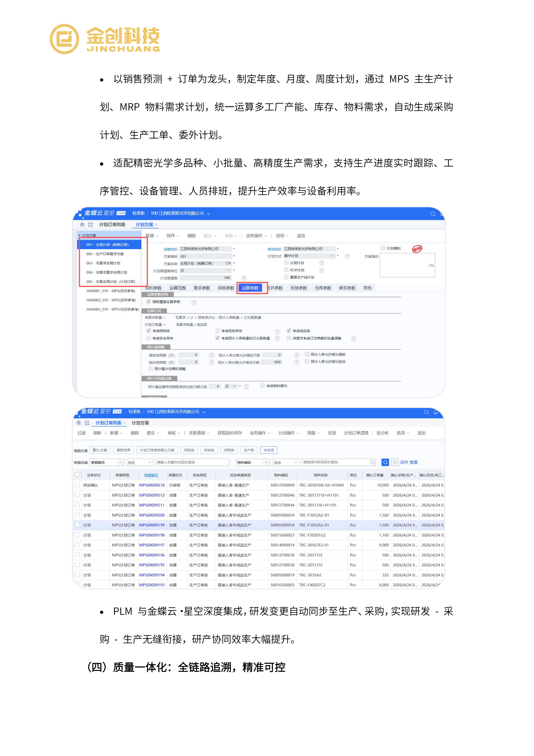Click home icon in lower 计划订单列表 screenshot
This screenshot has height=756, width=534.
click(79, 423)
